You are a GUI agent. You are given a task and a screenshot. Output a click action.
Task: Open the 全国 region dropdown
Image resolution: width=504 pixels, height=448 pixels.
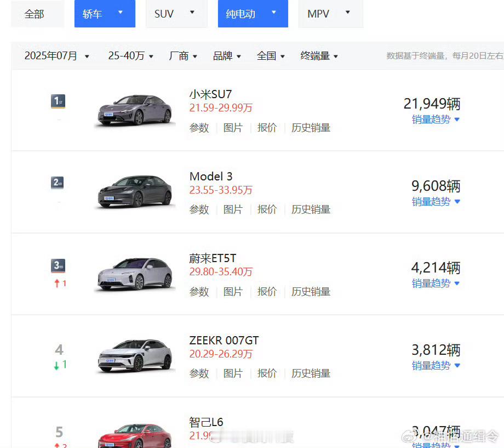click(x=271, y=56)
